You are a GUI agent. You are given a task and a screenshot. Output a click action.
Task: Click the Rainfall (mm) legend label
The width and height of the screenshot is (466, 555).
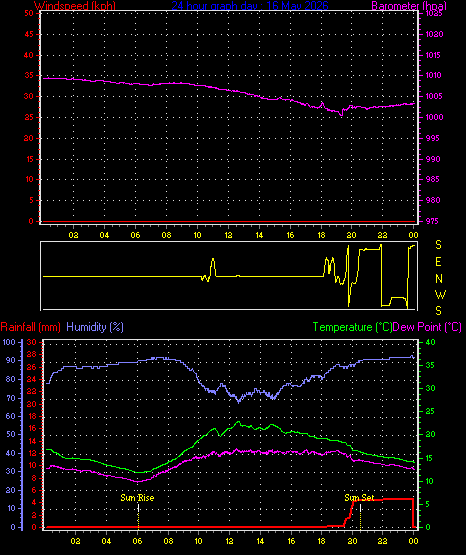tap(30, 327)
